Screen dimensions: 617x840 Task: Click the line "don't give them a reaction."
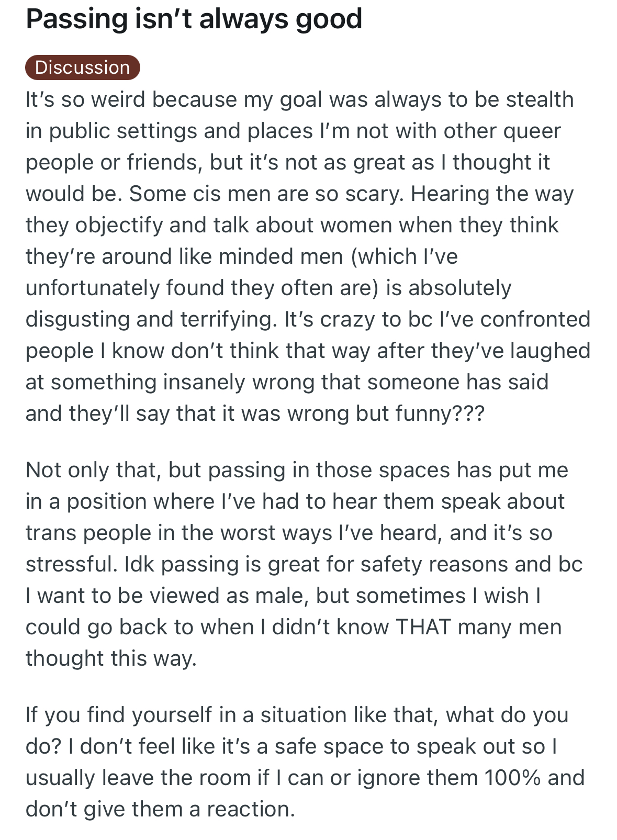tap(161, 809)
